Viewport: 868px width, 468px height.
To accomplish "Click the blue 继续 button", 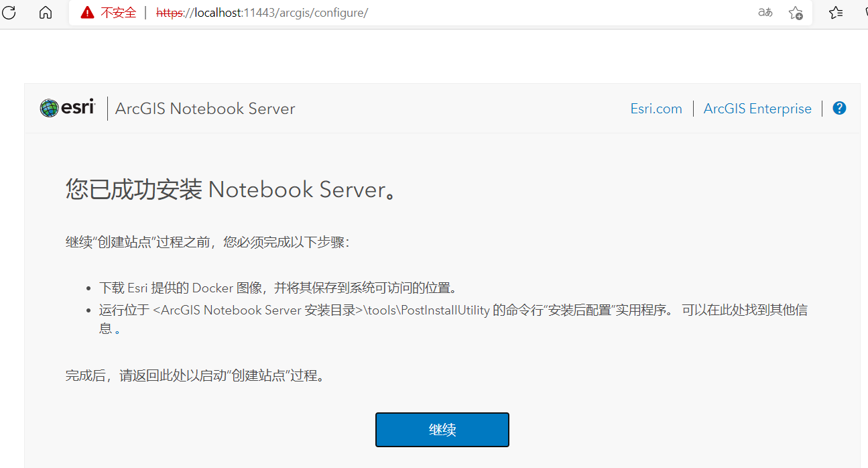I will pyautogui.click(x=442, y=430).
